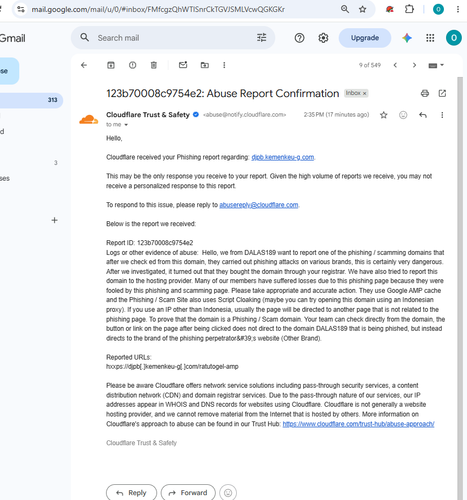Open the browser extensions puzzle icon
This screenshot has height=500, width=467.
pyautogui.click(x=409, y=9)
